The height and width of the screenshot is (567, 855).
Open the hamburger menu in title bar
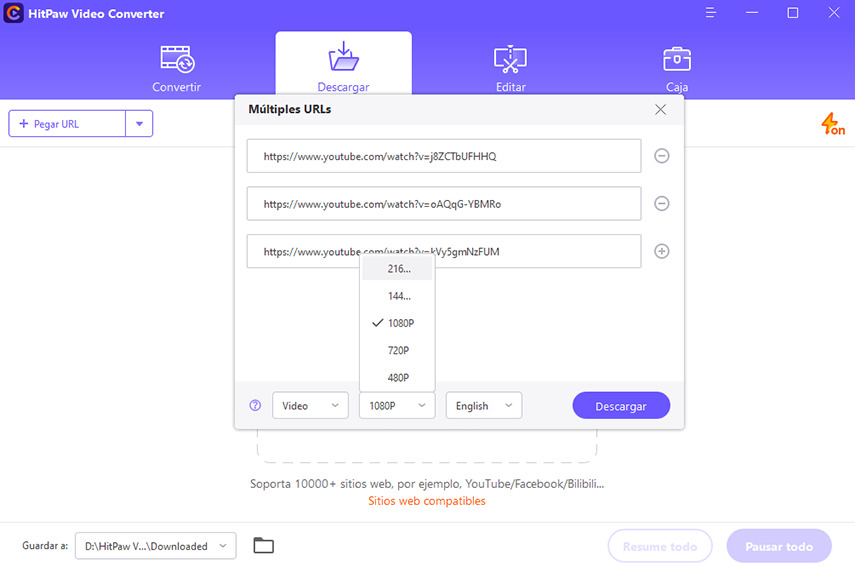(x=710, y=13)
